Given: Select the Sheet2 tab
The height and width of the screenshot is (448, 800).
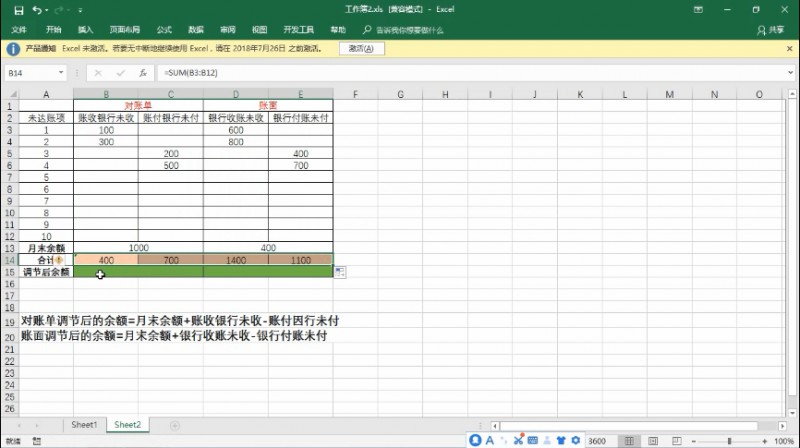Looking at the screenshot, I should (x=128, y=425).
